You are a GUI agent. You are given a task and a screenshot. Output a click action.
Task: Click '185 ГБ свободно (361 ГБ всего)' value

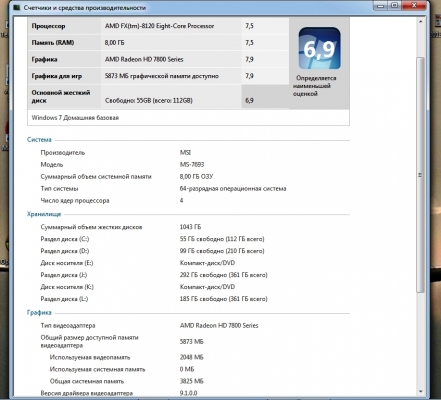point(224,299)
